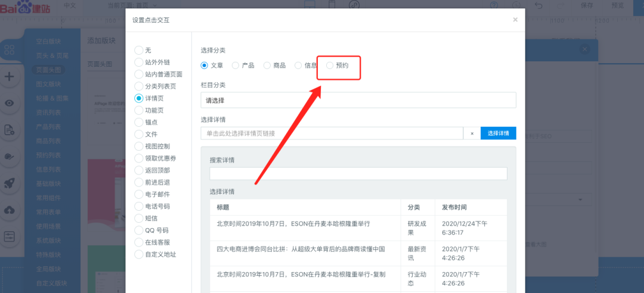Viewport: 644px width, 293px height.
Task: Click the grid blocks icon in left sidebar
Action: (x=9, y=51)
